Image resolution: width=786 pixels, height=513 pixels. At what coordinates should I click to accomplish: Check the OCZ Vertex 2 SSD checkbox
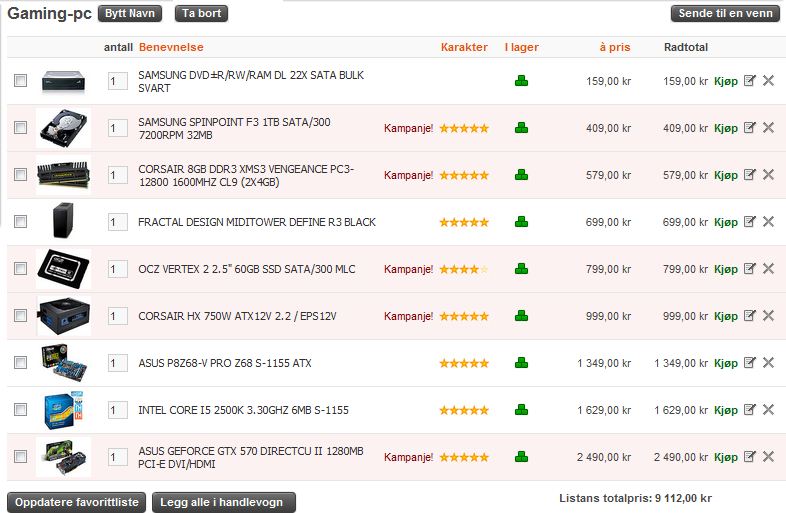(21, 268)
